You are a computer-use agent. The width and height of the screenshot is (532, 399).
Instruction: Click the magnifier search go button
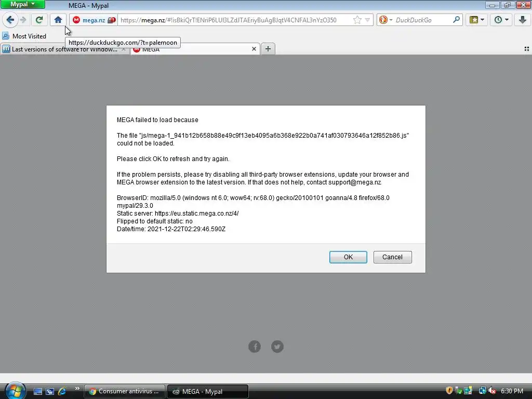[456, 20]
